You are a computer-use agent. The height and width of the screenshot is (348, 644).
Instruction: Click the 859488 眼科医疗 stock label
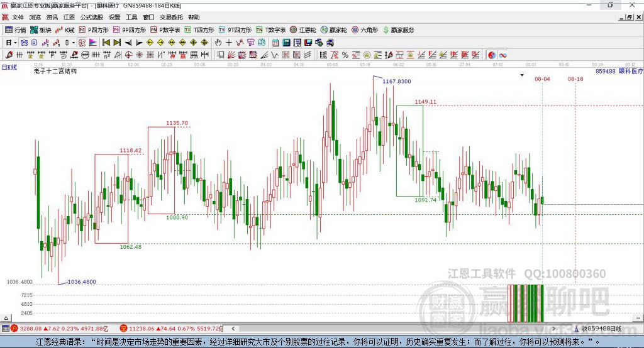coord(619,71)
